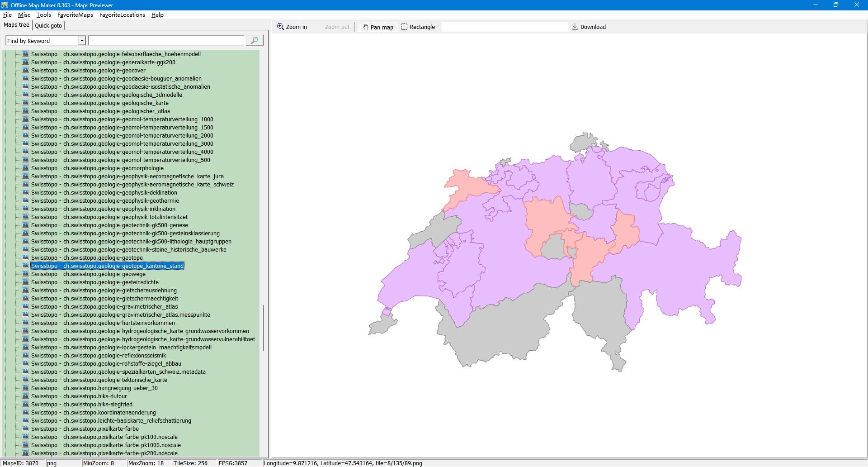
Task: Select the geologie-tektonische_karte tree item
Action: (x=115, y=380)
